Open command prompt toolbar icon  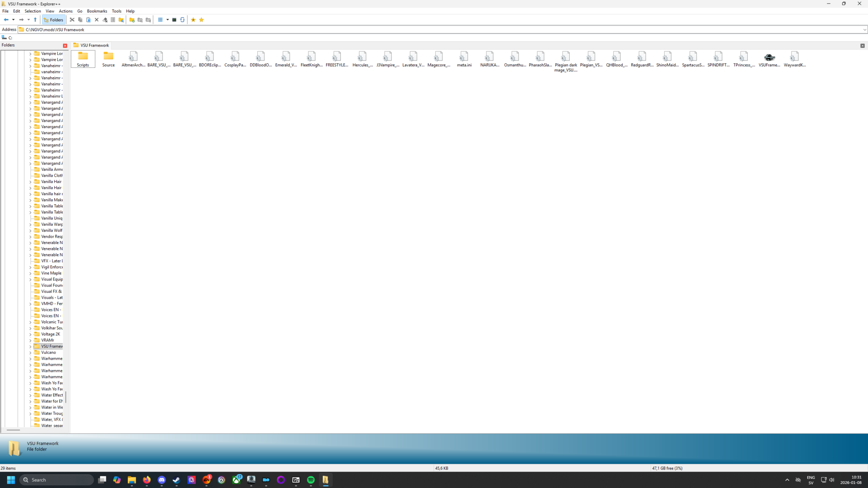[x=175, y=20]
